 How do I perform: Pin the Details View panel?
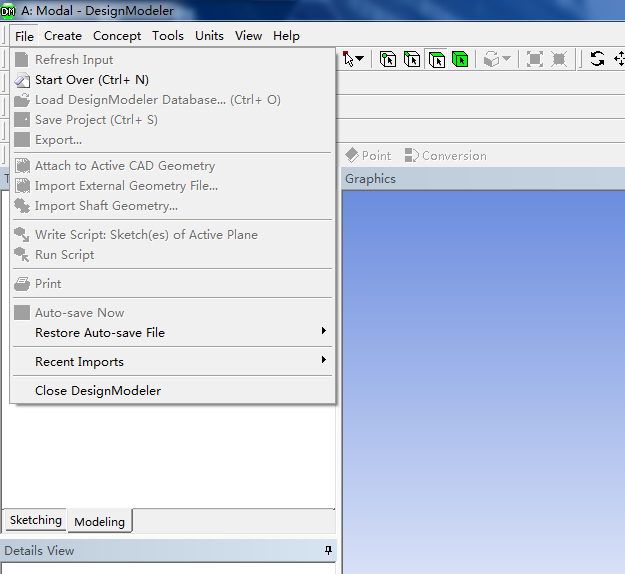tap(328, 550)
